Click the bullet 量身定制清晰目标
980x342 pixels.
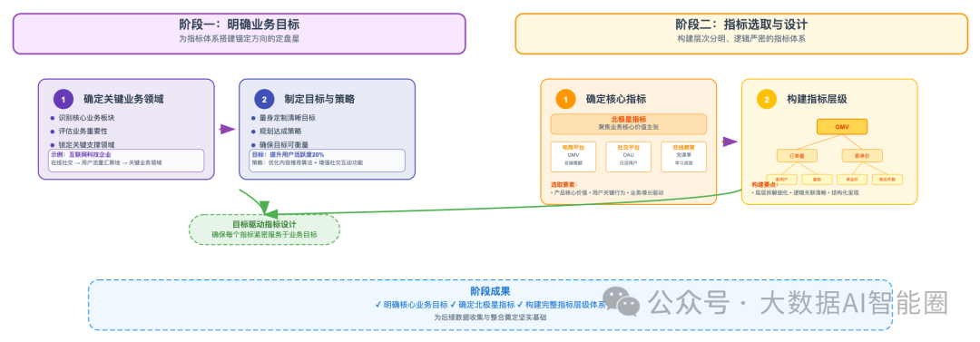click(287, 118)
